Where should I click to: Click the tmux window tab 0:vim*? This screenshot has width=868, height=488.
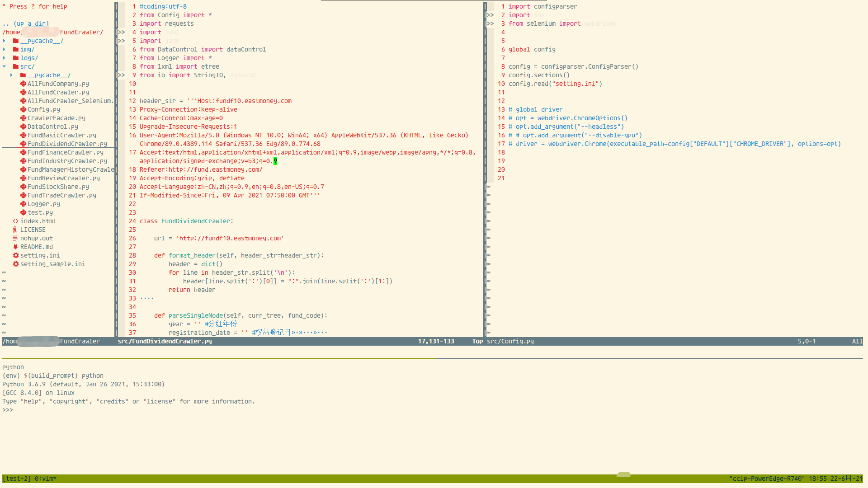(46, 479)
